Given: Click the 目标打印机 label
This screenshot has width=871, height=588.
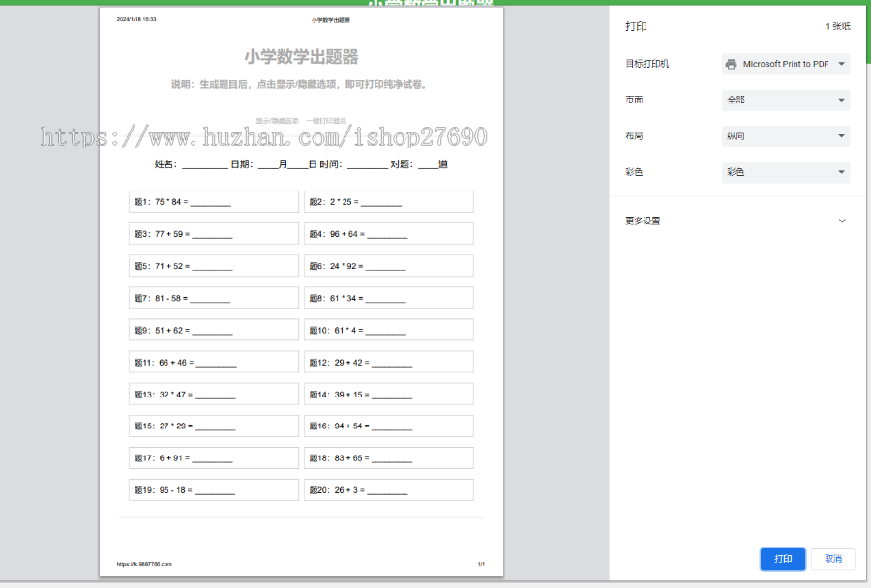Looking at the screenshot, I should click(647, 64).
